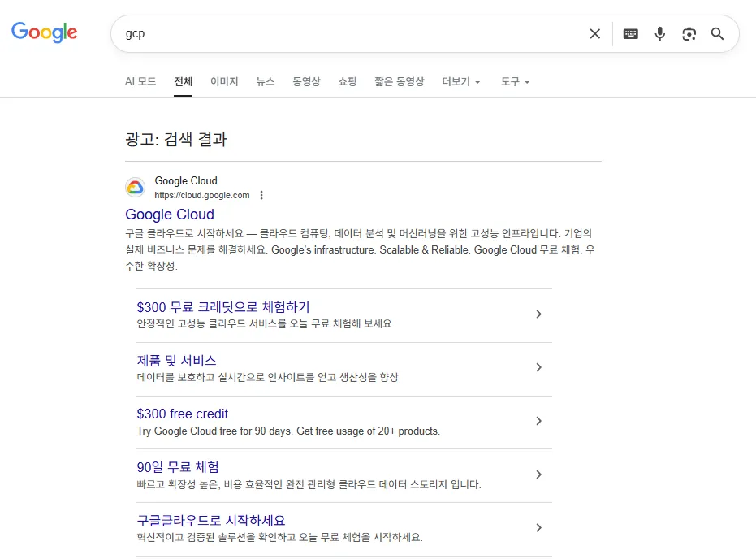756x559 pixels.
Task: Switch to the AI 모드 tab
Action: (140, 82)
